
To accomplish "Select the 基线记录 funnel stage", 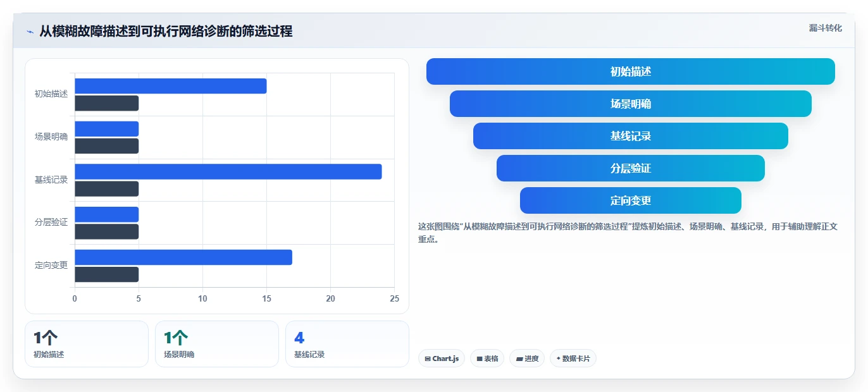I will click(631, 136).
